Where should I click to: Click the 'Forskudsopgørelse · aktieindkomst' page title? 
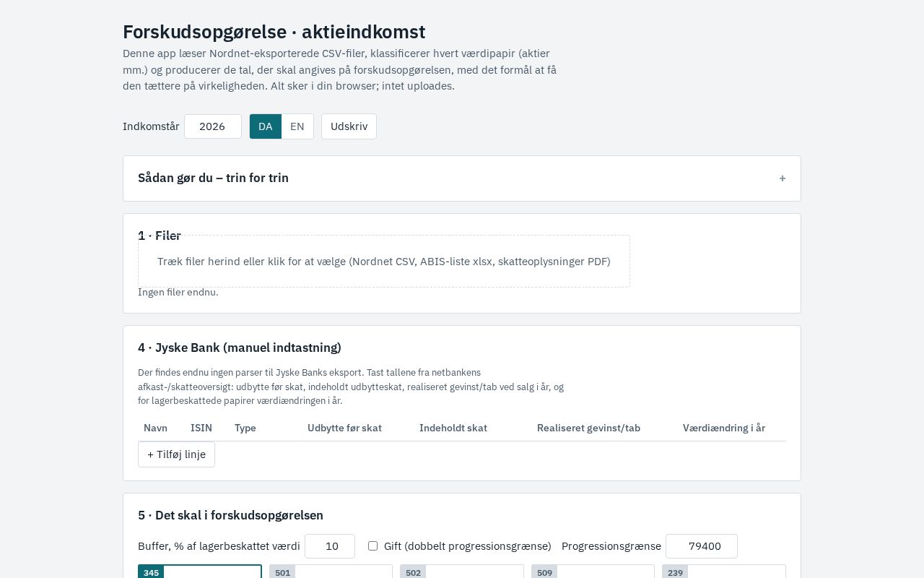pos(274,32)
